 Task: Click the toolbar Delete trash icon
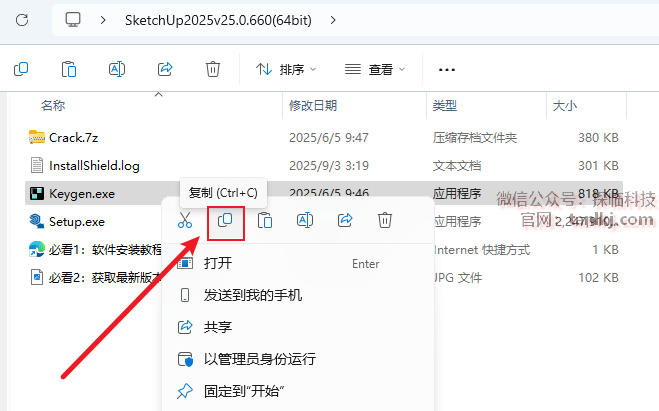[x=213, y=69]
